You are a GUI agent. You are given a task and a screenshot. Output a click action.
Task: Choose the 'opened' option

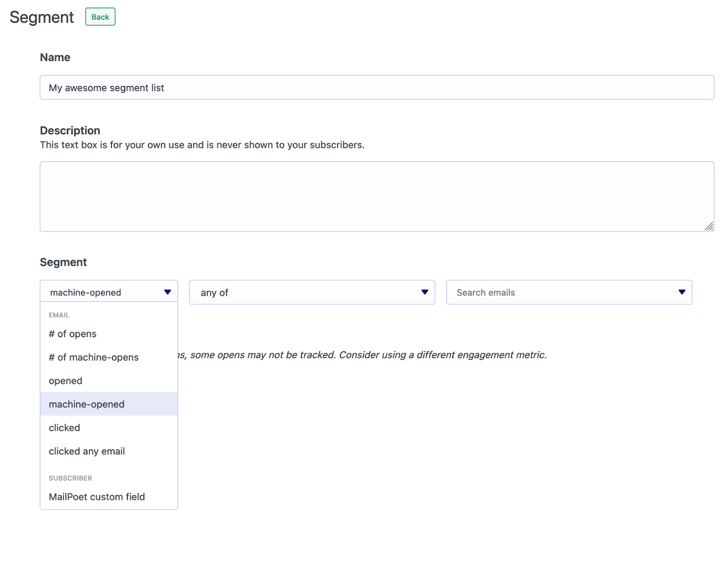[x=109, y=381]
